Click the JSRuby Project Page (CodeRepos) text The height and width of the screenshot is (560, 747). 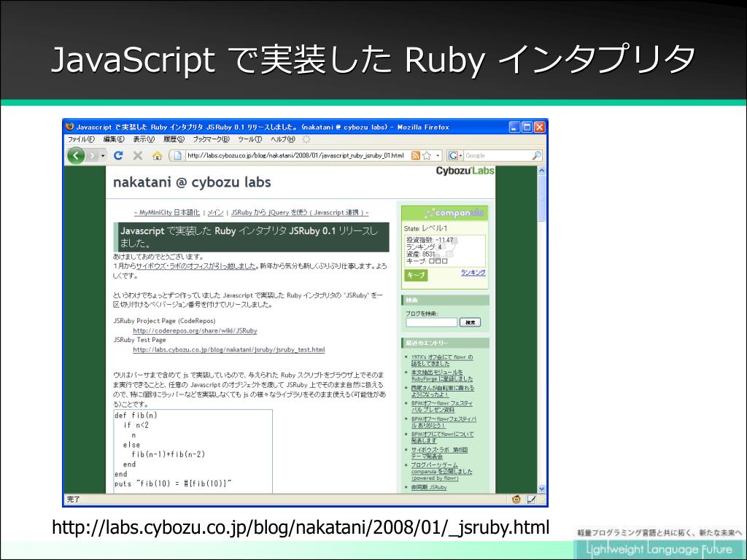pyautogui.click(x=164, y=321)
